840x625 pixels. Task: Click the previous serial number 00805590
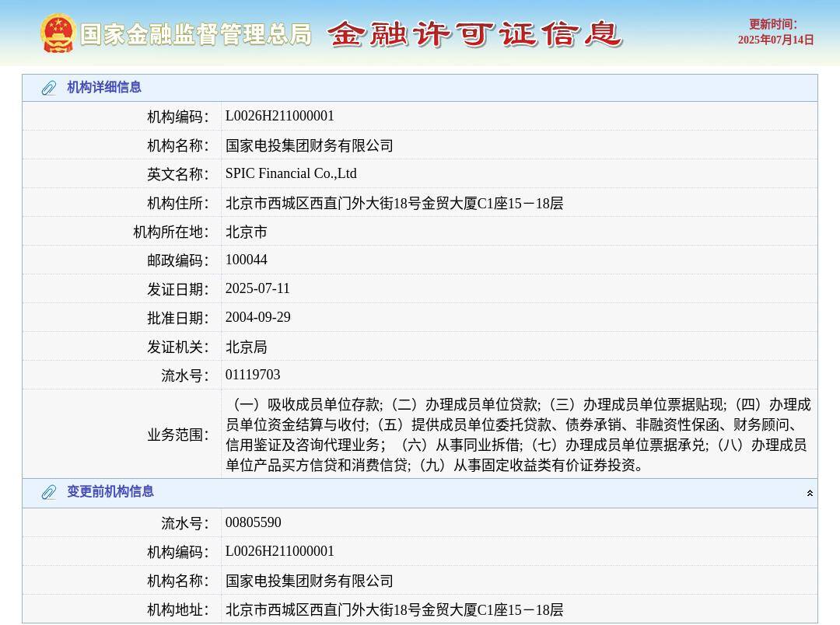(x=254, y=522)
